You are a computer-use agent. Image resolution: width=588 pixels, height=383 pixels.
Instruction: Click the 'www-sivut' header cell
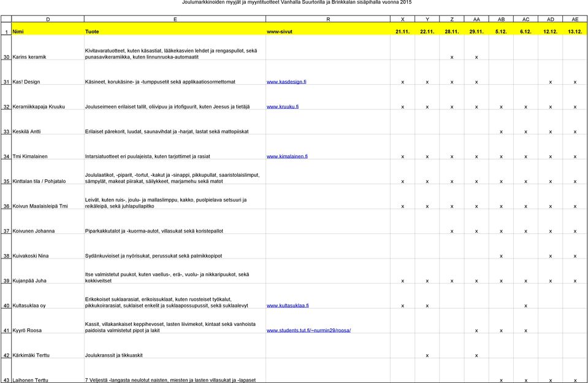[328, 28]
